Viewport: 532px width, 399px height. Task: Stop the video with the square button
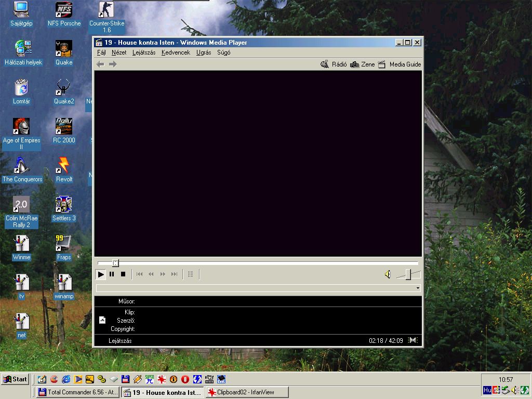point(123,274)
